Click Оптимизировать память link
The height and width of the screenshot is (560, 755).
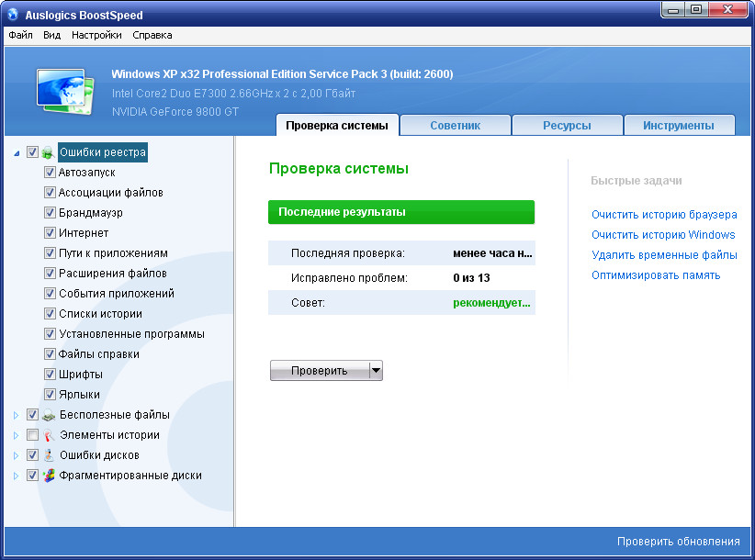coord(656,275)
